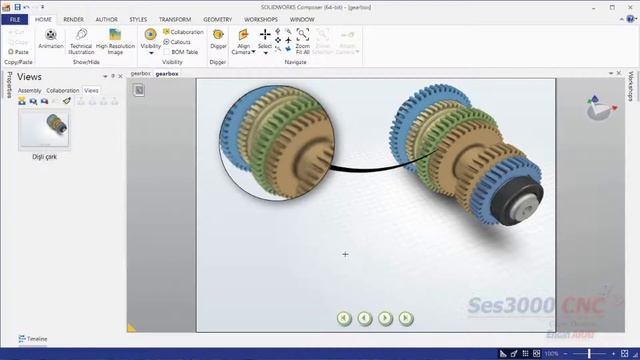The width and height of the screenshot is (640, 360).
Task: Open the WINDOW ribbon tab
Action: coord(302,20)
